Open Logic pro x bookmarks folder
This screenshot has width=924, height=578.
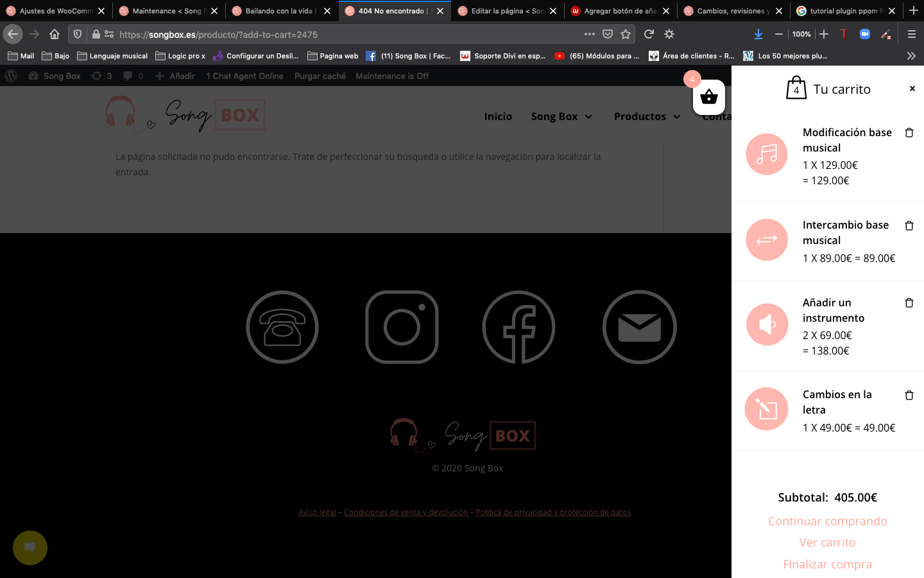coord(180,56)
